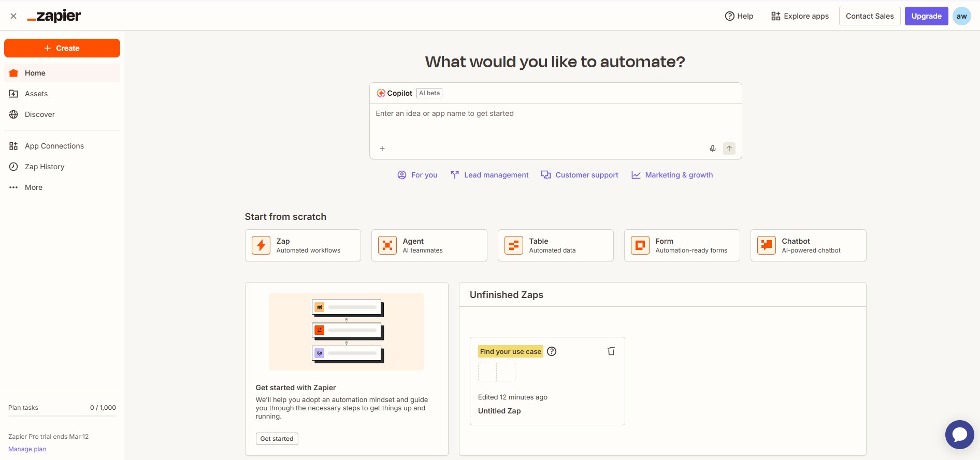Viewport: 980px width, 460px height.
Task: Create a new item
Action: pyautogui.click(x=62, y=48)
